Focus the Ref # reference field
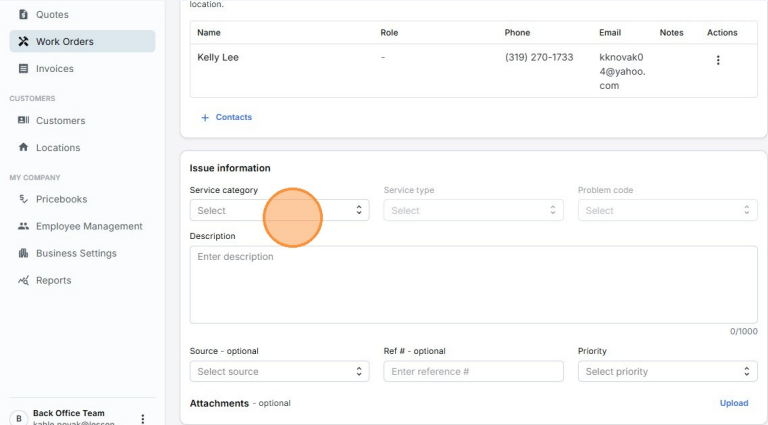Viewport: 768px width, 425px height. tap(473, 372)
